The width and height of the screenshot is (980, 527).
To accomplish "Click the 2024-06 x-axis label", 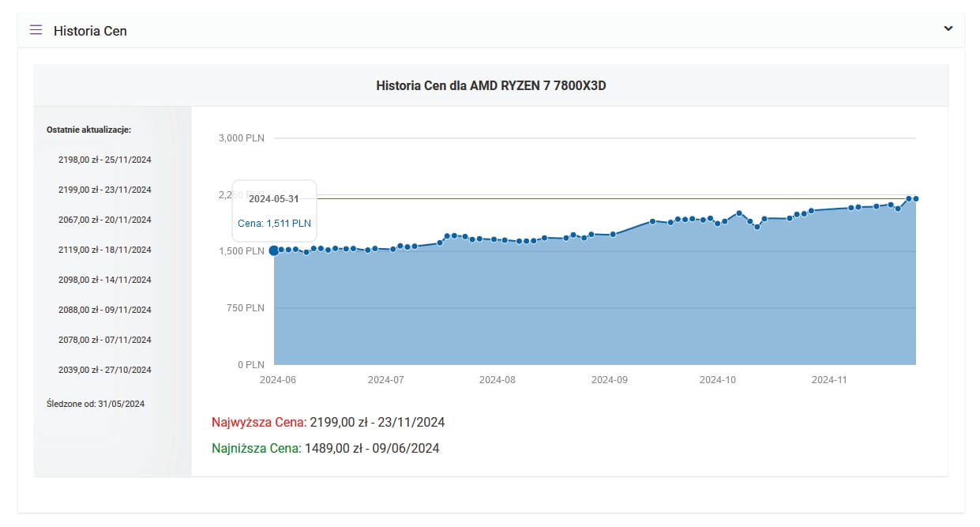I will tap(278, 379).
